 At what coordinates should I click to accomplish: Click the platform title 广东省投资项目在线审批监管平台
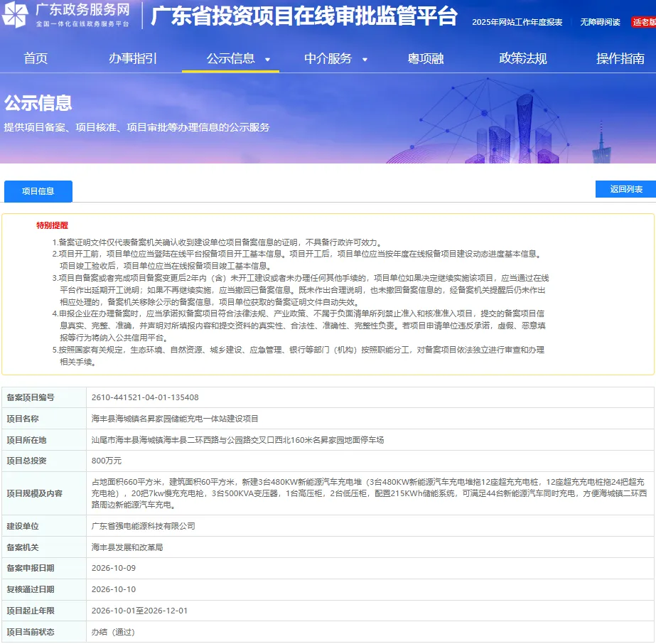[x=304, y=16]
